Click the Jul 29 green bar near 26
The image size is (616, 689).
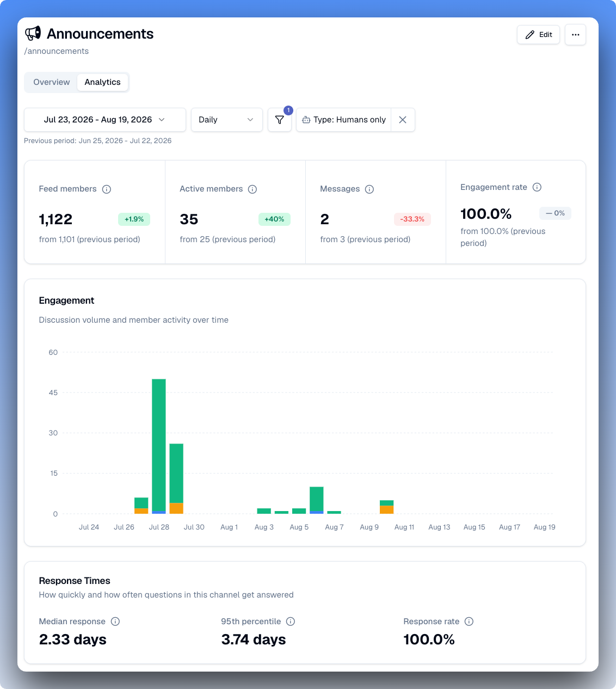[176, 473]
